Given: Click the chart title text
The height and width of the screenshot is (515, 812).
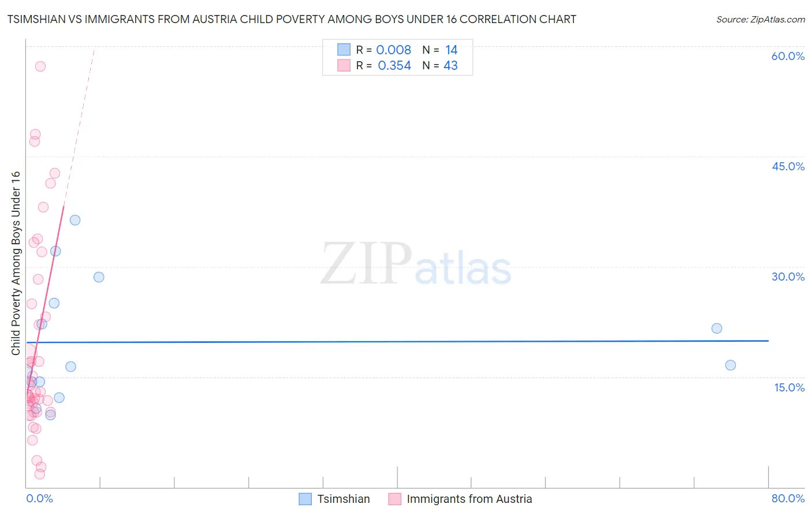Looking at the screenshot, I should coord(292,19).
